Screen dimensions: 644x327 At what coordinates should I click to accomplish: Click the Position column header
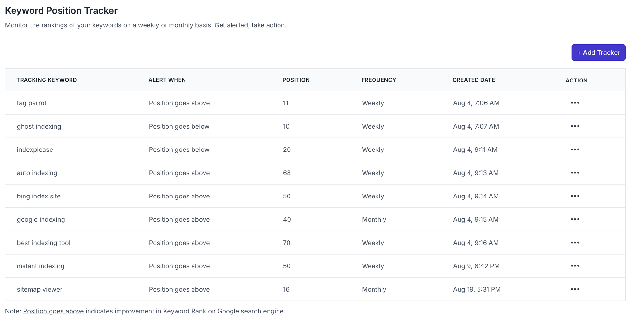click(x=296, y=80)
